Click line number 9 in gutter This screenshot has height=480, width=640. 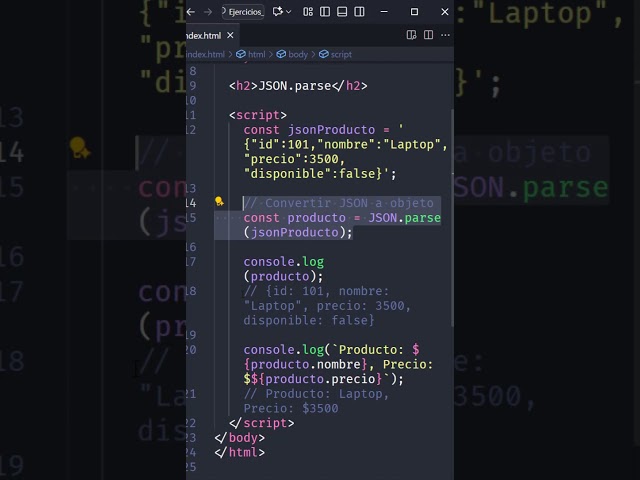pyautogui.click(x=193, y=86)
